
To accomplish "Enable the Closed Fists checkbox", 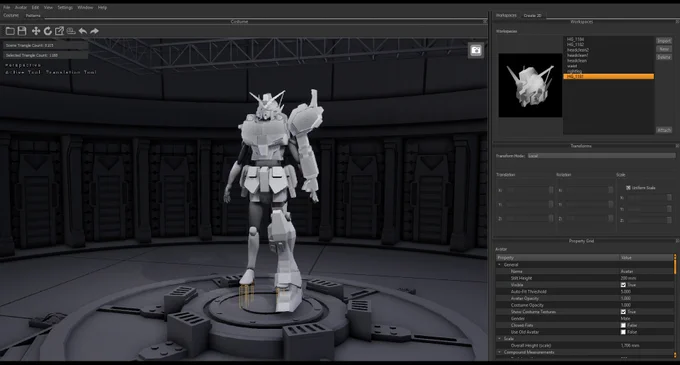I will coord(623,325).
